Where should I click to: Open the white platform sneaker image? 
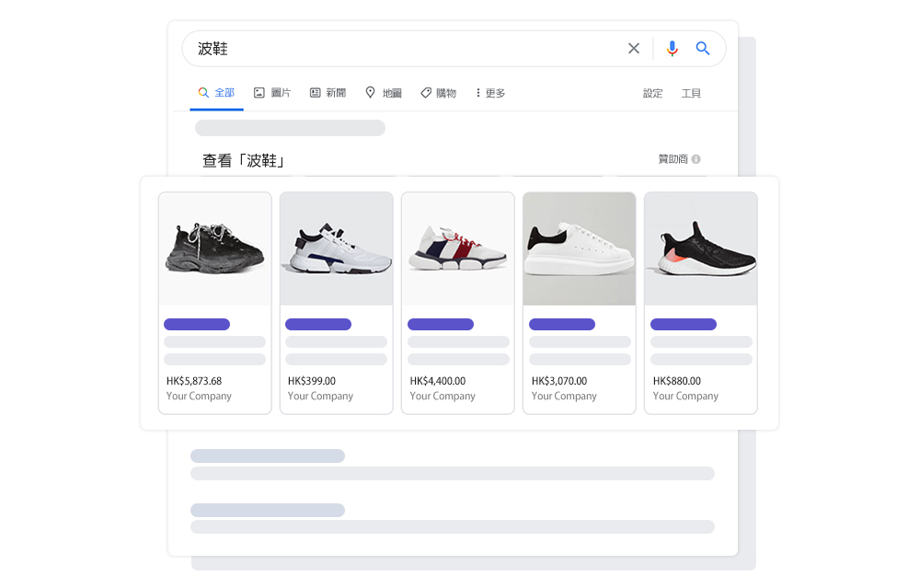click(579, 248)
